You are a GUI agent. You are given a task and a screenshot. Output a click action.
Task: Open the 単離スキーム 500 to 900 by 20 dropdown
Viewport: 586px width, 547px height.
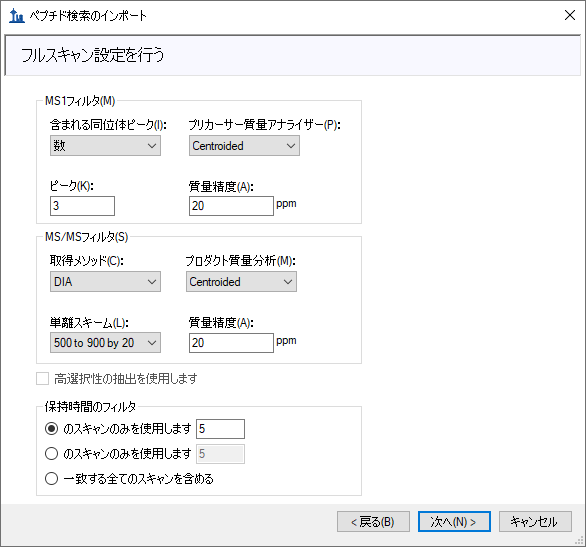pos(105,343)
